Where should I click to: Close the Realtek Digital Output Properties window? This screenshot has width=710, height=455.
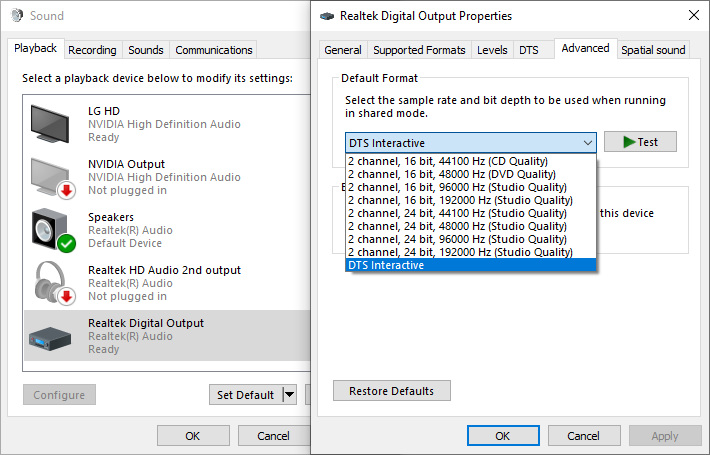coord(694,15)
